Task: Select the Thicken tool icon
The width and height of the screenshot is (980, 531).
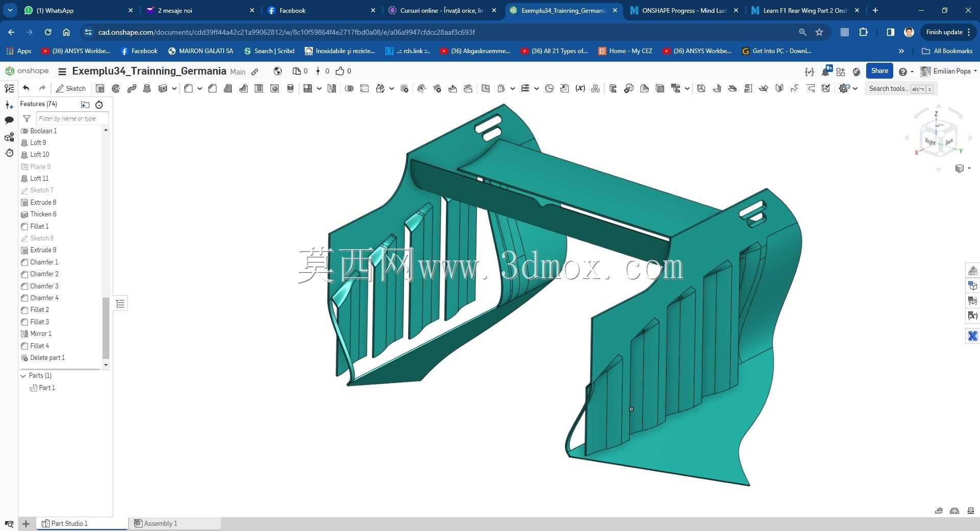Action: coord(163,88)
